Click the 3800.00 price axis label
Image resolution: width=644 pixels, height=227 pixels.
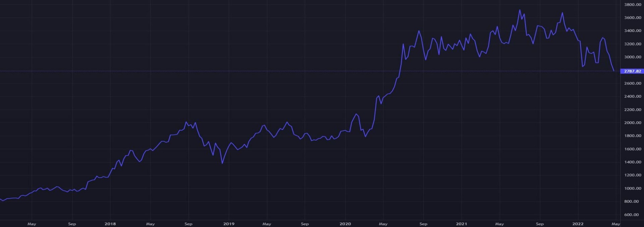[x=633, y=4]
